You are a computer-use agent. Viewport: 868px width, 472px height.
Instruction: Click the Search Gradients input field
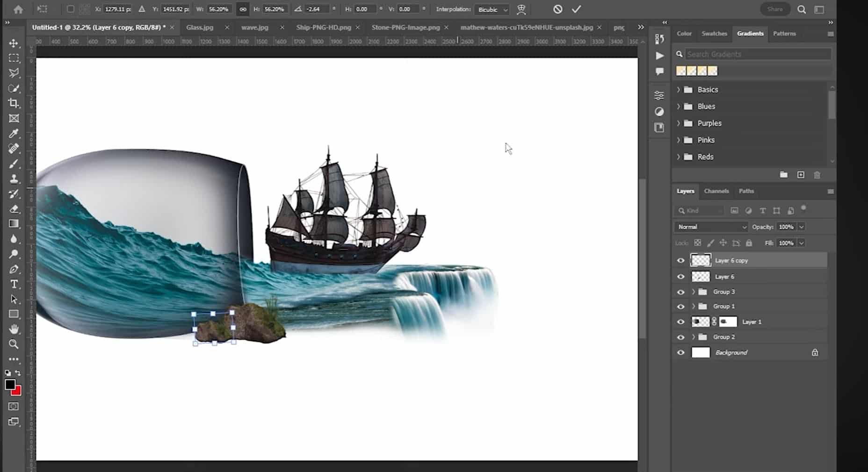coord(757,54)
